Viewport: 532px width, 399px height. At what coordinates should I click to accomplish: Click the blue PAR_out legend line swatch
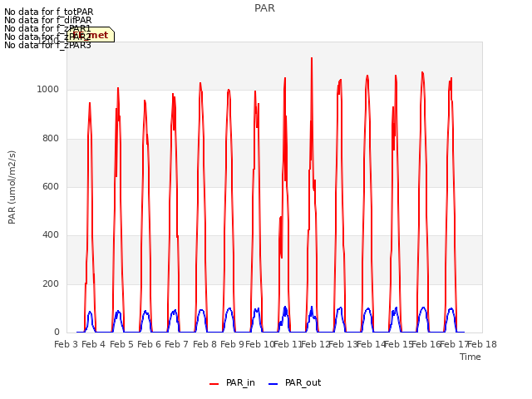click(273, 384)
